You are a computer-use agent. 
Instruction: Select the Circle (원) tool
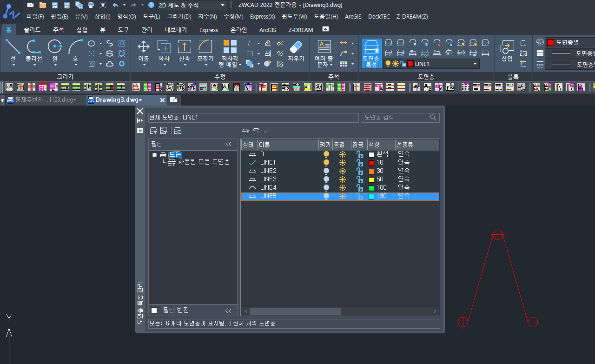click(55, 50)
